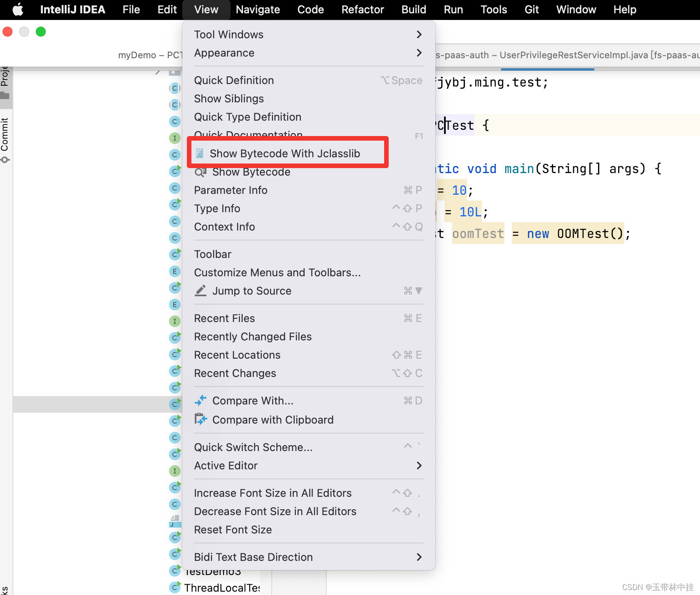Click the ThreadLocalTes class icon
Image resolution: width=700 pixels, height=595 pixels.
175,587
